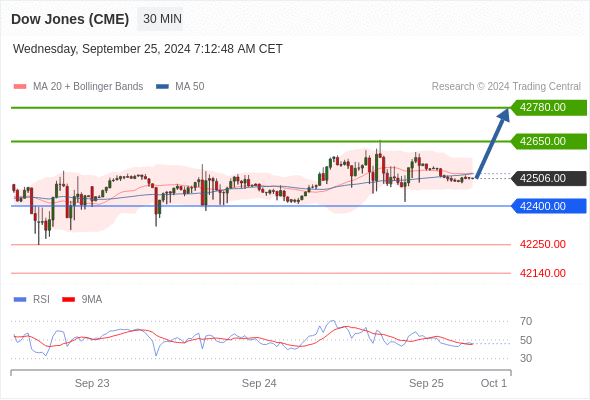590x400 pixels.
Task: Click the 42650.00 resistance price tag
Action: 548,141
